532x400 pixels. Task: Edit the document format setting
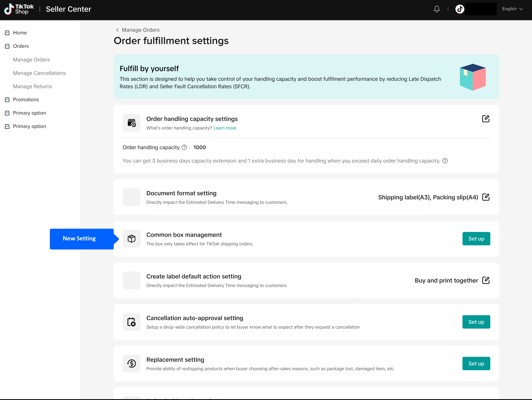pos(486,197)
